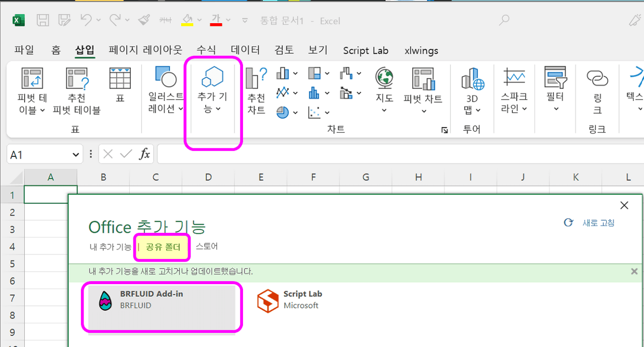Switch to the 페이지 레이아웃 tab
644x347 pixels.
coord(145,50)
